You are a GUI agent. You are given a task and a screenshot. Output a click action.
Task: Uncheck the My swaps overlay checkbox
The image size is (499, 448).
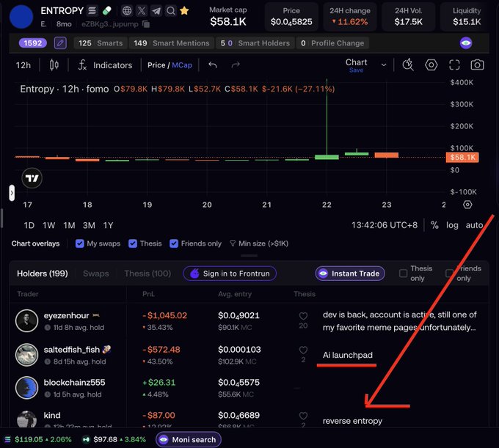[x=79, y=243]
